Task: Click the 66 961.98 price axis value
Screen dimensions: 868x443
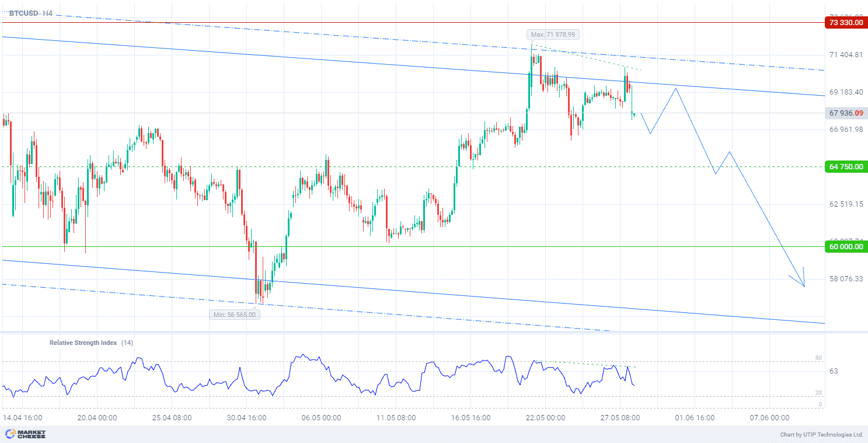Action: (x=846, y=130)
